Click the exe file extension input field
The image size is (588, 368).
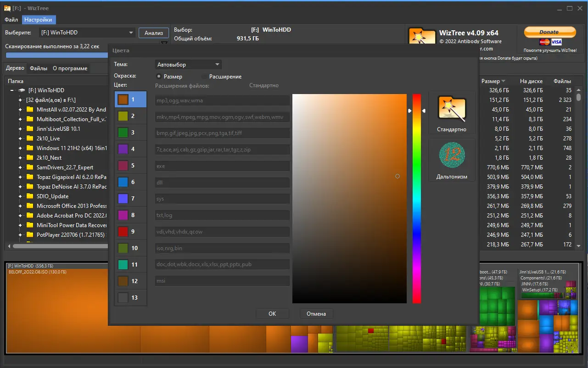pos(222,166)
